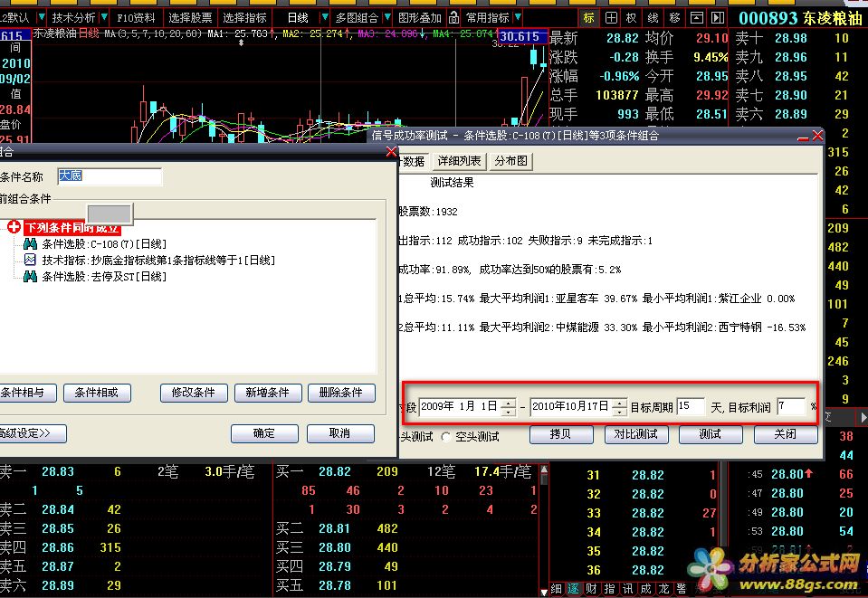868x598 pixels.
Task: Click the 警 bottom tab icon
Action: coord(682,589)
